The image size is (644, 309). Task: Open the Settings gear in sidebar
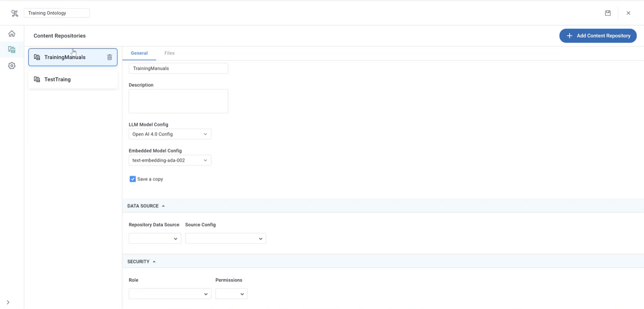pos(12,66)
